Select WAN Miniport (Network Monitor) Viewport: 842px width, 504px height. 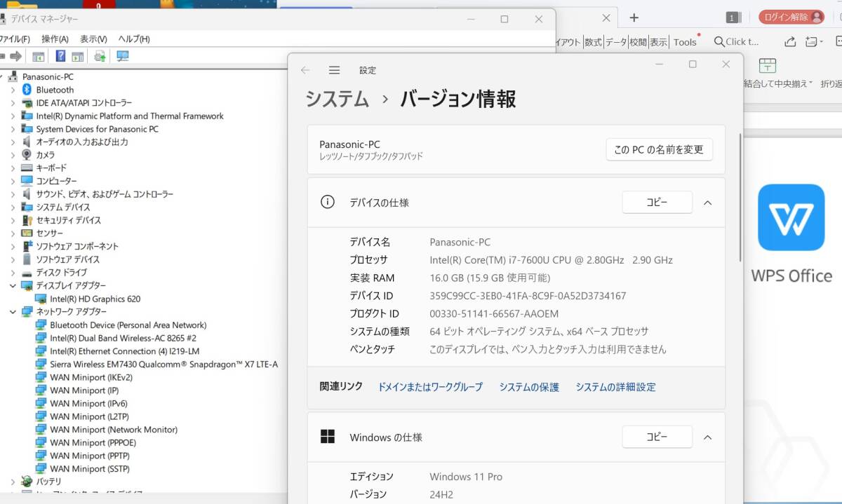click(x=114, y=430)
